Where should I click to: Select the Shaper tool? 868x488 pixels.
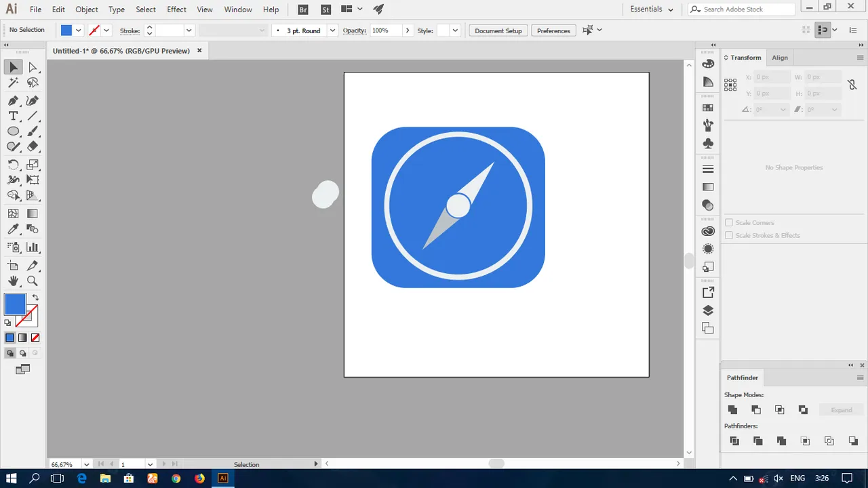point(14,146)
